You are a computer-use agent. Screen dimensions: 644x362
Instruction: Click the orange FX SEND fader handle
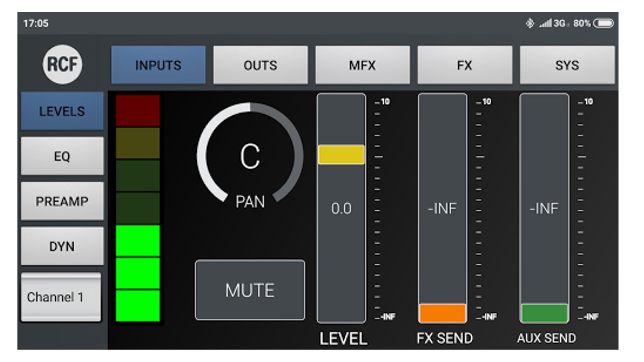442,313
